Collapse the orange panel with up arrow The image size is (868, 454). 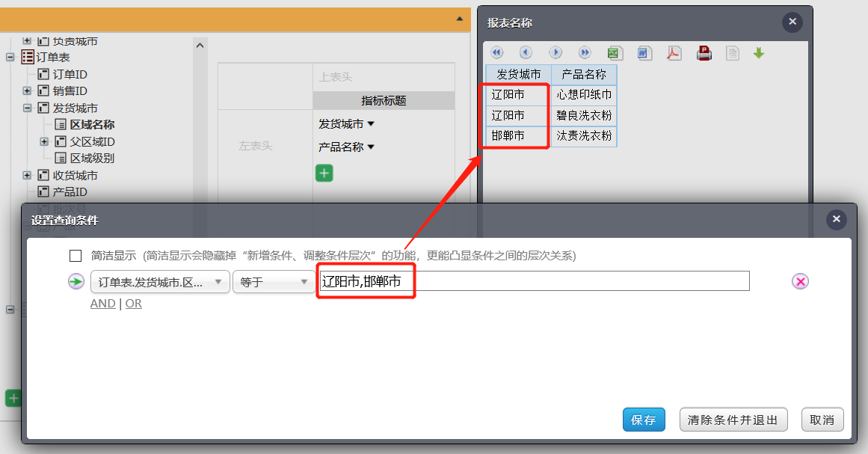pos(460,19)
